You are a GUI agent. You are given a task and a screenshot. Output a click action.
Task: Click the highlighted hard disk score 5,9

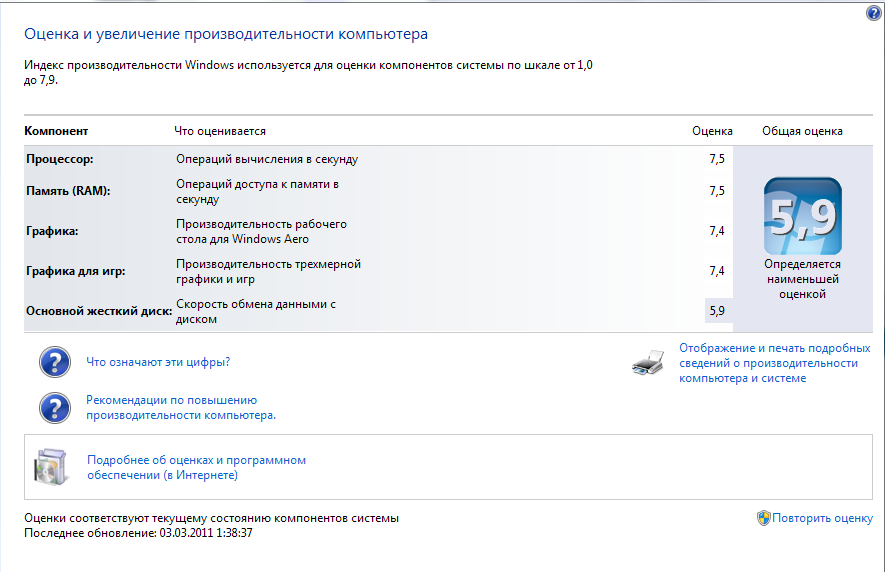718,311
